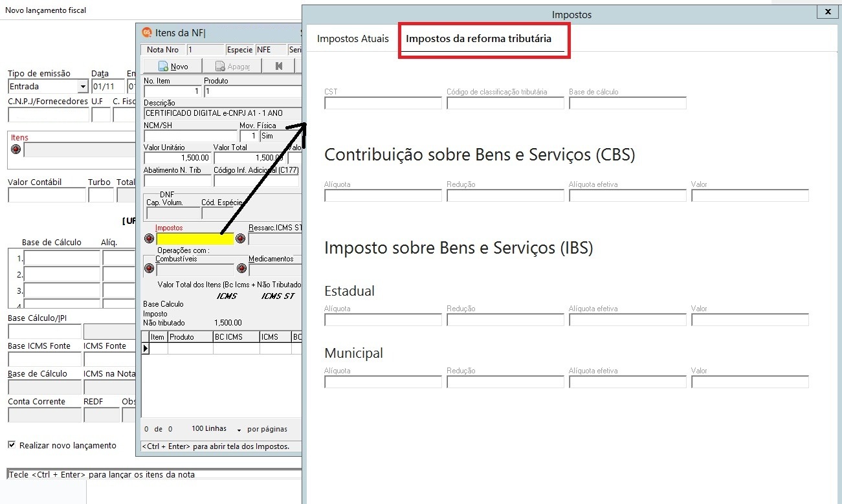Click the Estadual Alíquota efetiva field
Viewport: 842px width, 504px height.
point(628,320)
